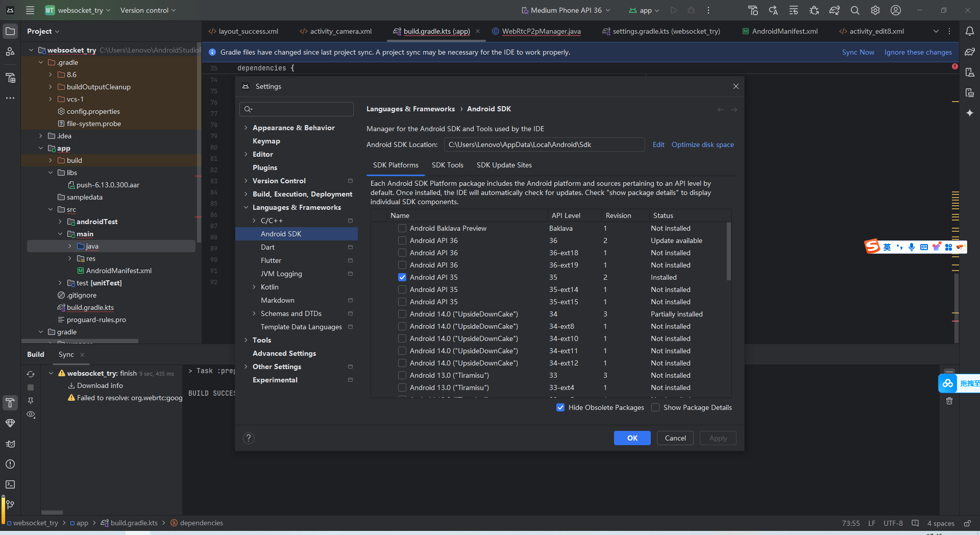This screenshot has height=535, width=980.
Task: Check Android API 35-ext14 checkbox
Action: tap(402, 289)
